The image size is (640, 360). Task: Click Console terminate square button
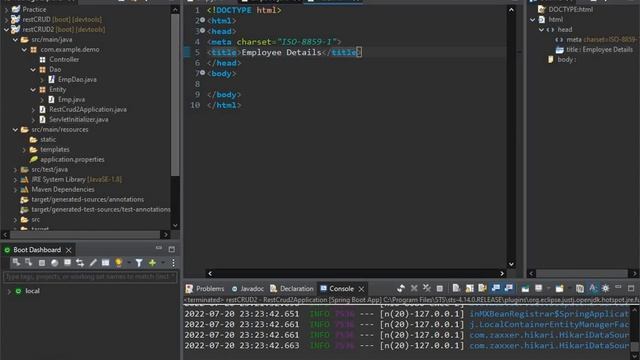[x=440, y=289]
